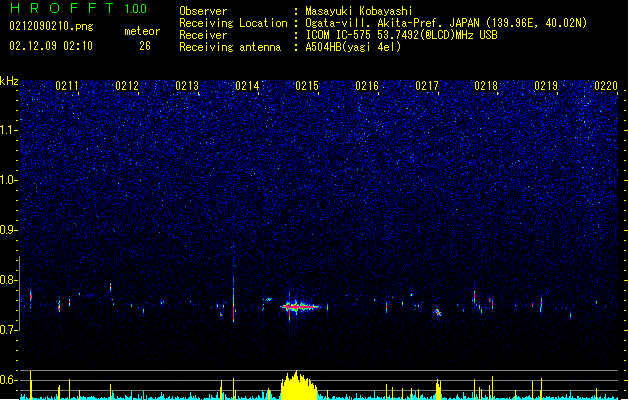
Task: Click the long meteor echo at 0215
Action: tap(300, 307)
